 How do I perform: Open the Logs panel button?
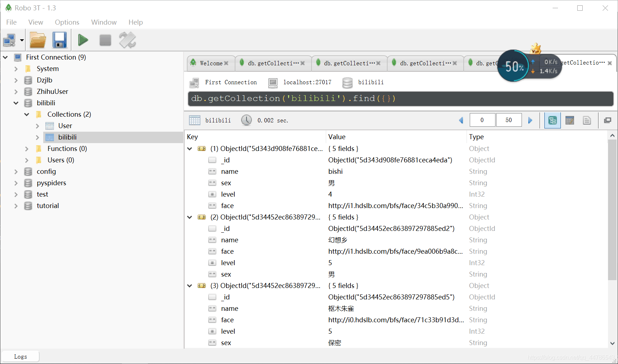click(20, 357)
